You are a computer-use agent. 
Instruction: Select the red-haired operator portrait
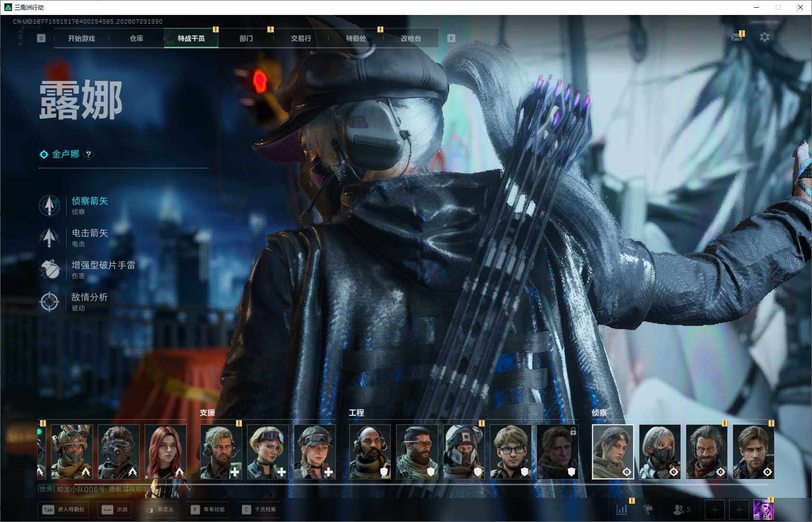tap(166, 452)
